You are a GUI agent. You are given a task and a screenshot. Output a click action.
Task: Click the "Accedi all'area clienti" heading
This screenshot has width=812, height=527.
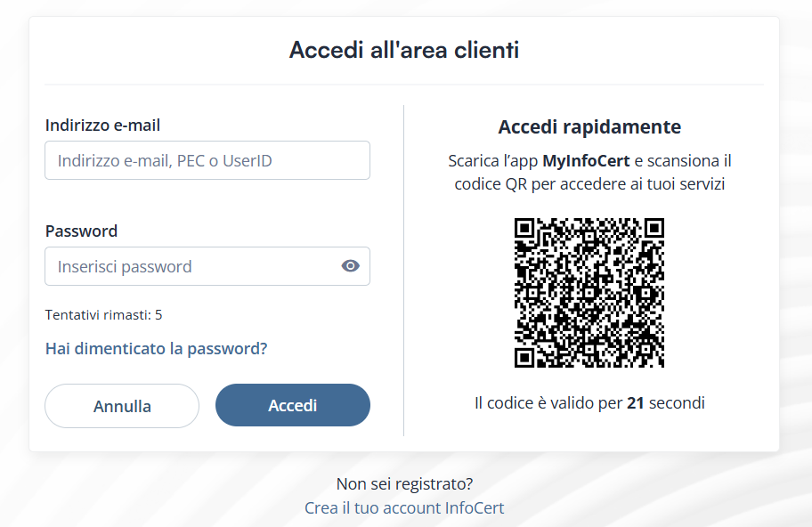[404, 50]
